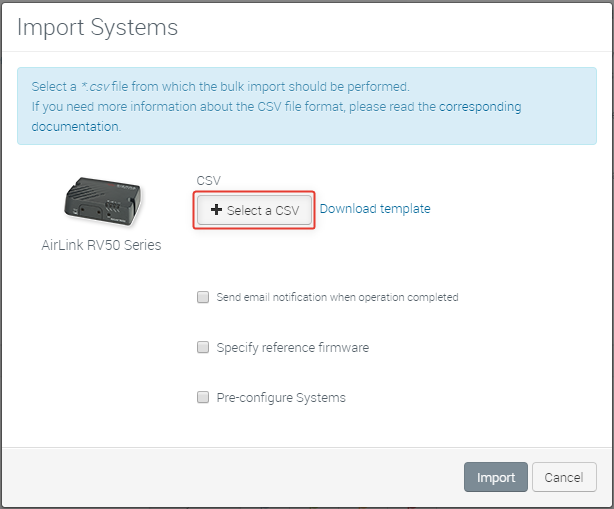Click the Pre-configure Systems label text

tap(281, 397)
